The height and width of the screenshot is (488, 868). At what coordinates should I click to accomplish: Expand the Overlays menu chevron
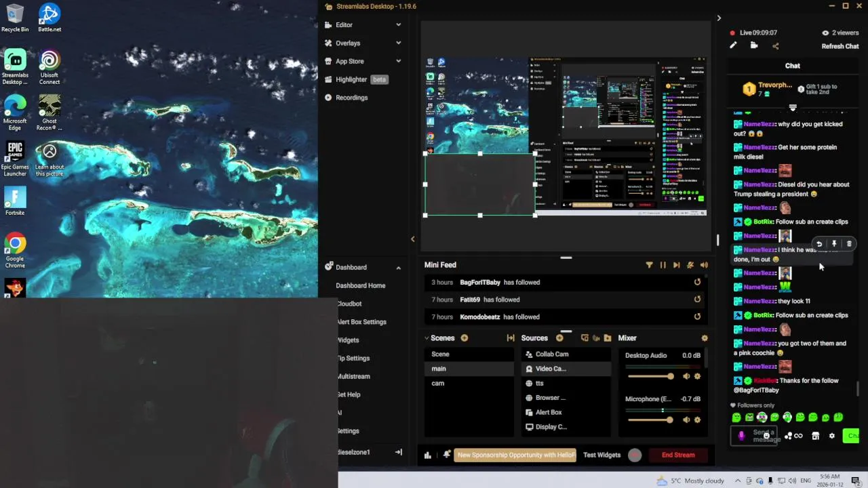[398, 43]
